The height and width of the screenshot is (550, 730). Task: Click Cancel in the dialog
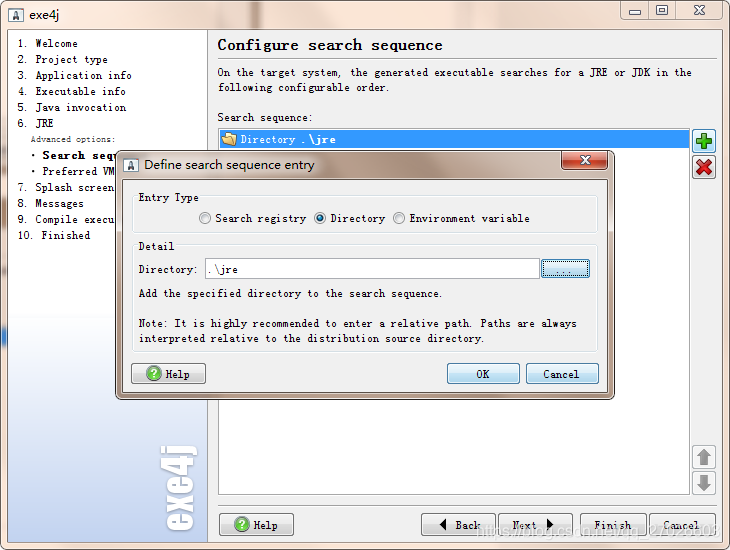(562, 374)
